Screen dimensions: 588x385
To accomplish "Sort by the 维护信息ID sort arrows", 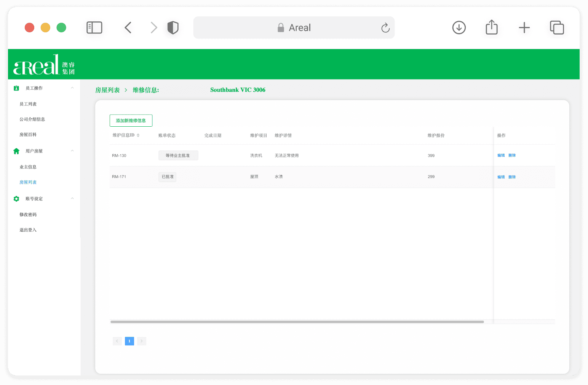I will pos(138,135).
